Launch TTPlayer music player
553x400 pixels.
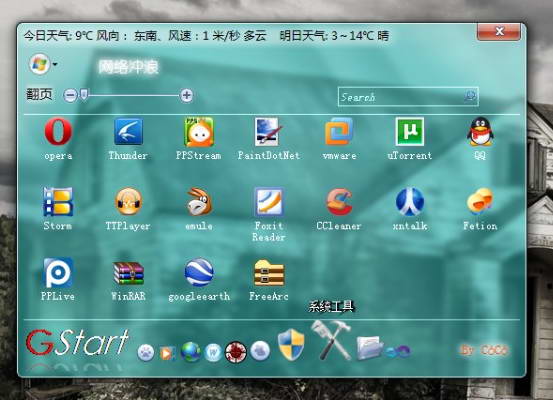click(128, 202)
